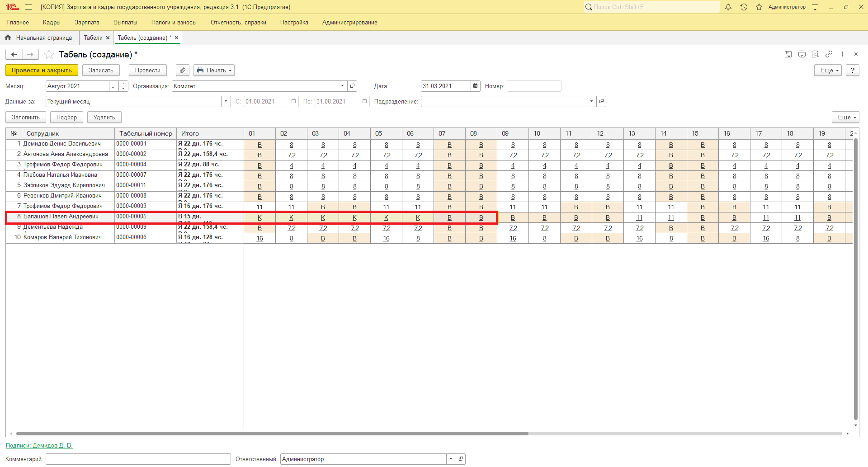Screen dimensions: 868x467
Task: Click the vertical scrollbar of the table
Action: [855, 279]
